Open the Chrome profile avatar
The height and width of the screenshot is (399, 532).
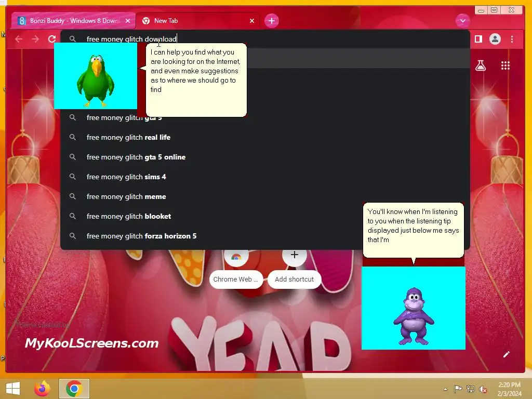tap(495, 39)
